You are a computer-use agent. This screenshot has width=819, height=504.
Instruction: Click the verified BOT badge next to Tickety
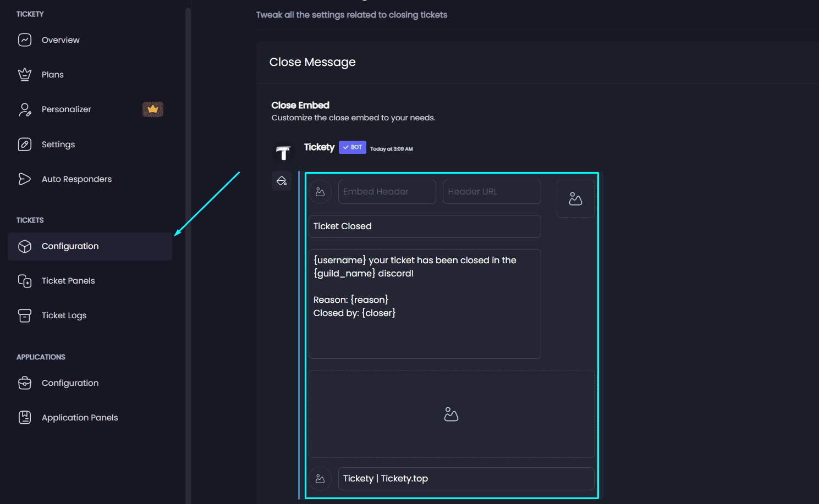point(352,147)
